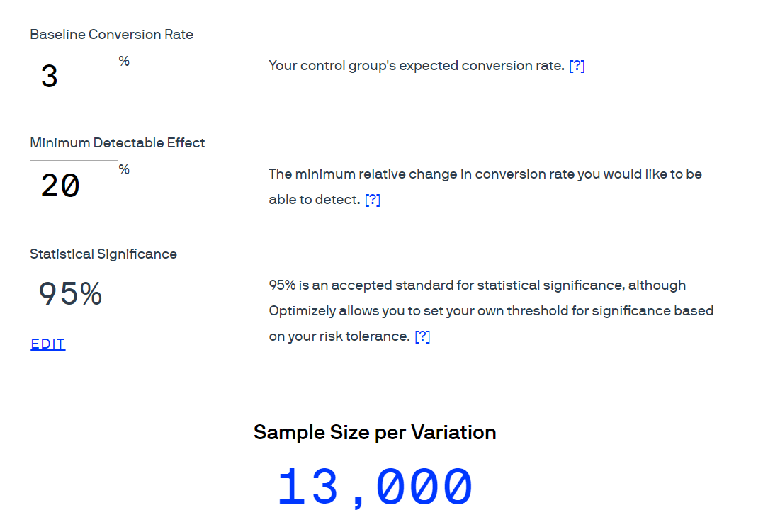The width and height of the screenshot is (763, 532).
Task: Click the percent sign beside the baseline input
Action: pyautogui.click(x=124, y=62)
